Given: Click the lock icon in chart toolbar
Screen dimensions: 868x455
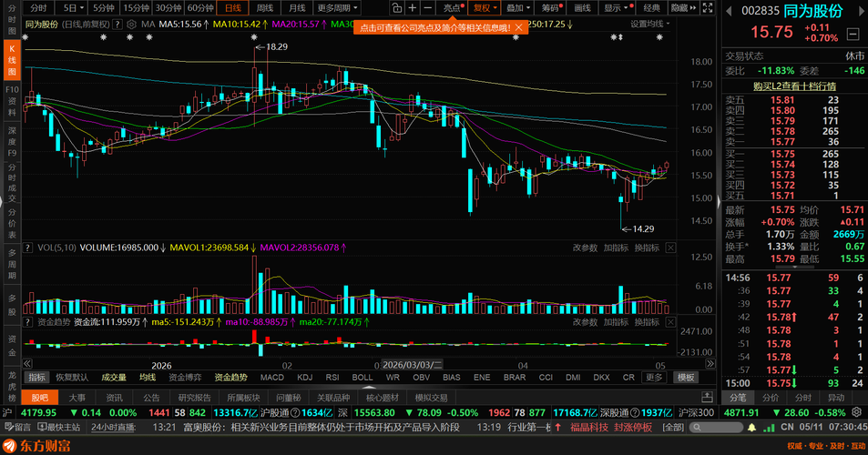Looking at the screenshot, I should click(x=396, y=8).
